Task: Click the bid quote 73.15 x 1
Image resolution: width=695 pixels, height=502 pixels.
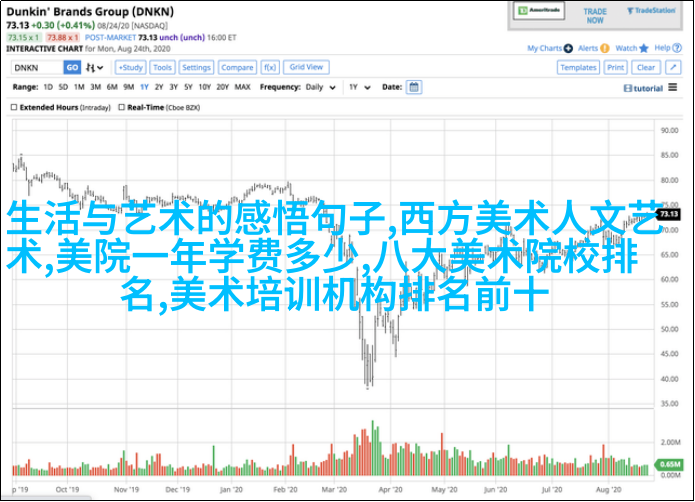Action: pos(24,38)
